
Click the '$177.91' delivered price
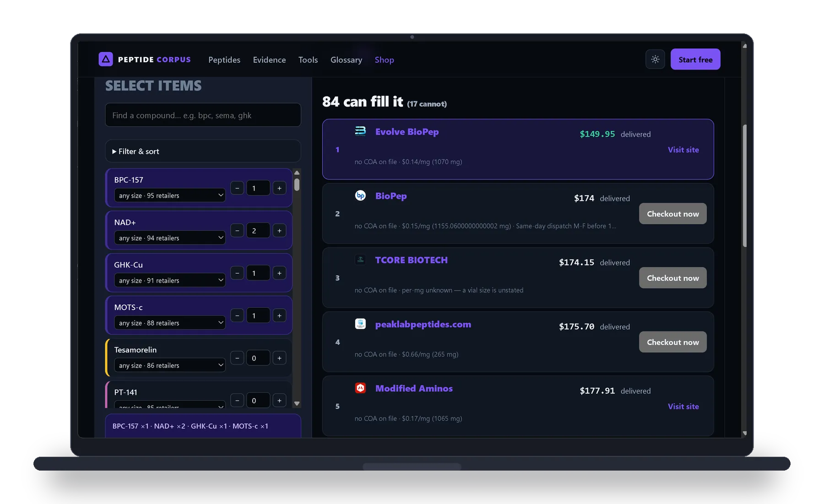(x=597, y=391)
